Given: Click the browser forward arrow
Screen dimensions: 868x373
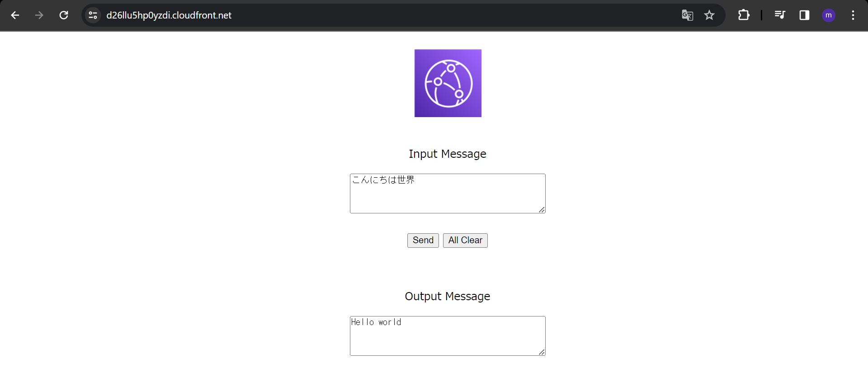Looking at the screenshot, I should [39, 15].
